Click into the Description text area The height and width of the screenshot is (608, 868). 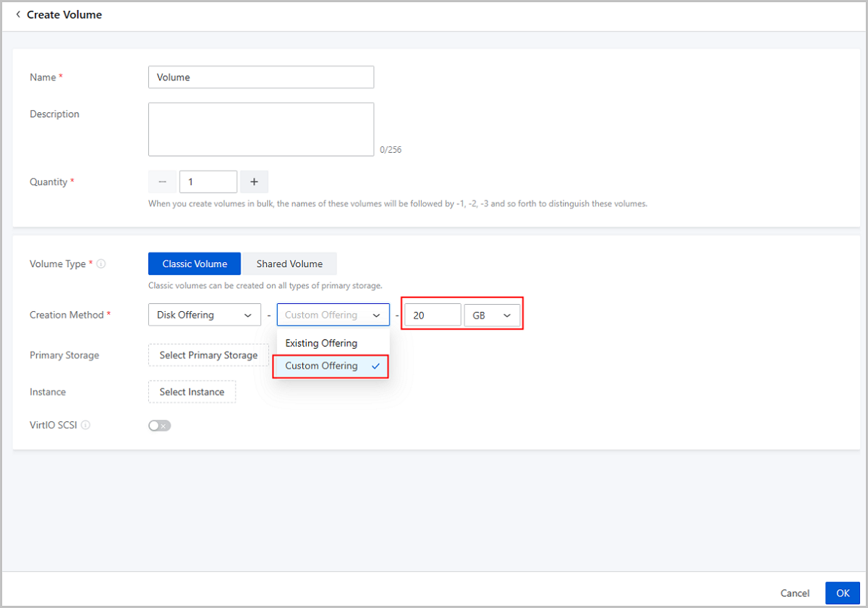tap(260, 129)
